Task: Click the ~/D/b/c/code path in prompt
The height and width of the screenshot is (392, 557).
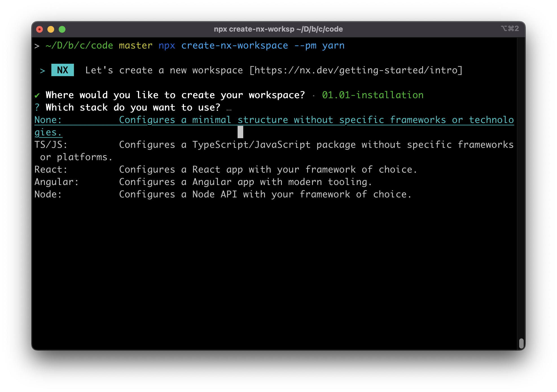Action: (79, 46)
